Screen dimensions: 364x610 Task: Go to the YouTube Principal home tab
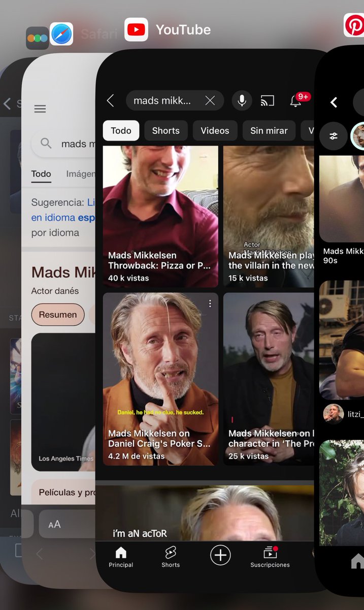[x=121, y=557]
